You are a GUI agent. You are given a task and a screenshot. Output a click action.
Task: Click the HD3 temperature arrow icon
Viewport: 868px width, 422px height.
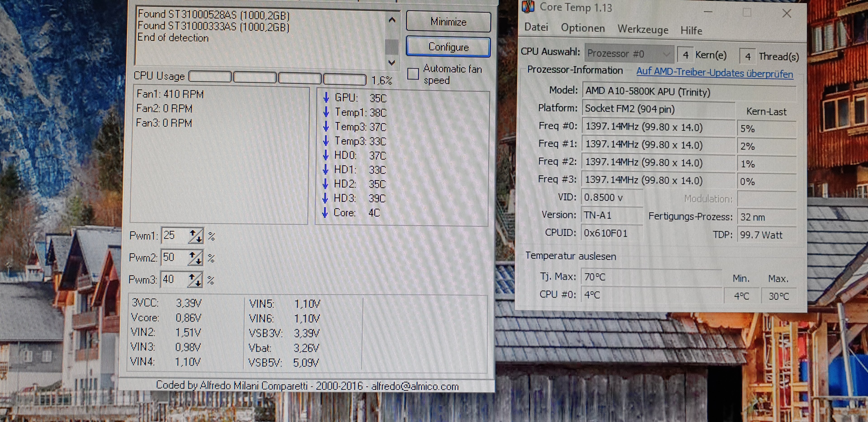pyautogui.click(x=325, y=198)
